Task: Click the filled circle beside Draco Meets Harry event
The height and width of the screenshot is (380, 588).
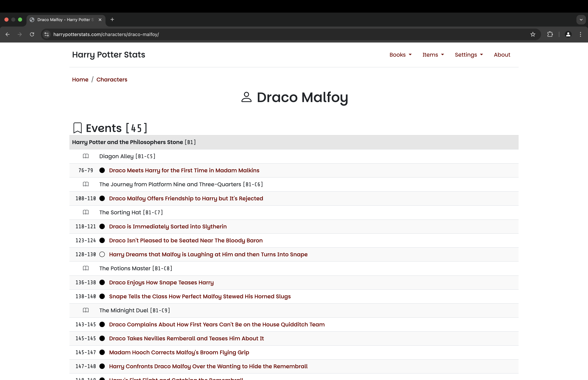Action: coord(102,170)
